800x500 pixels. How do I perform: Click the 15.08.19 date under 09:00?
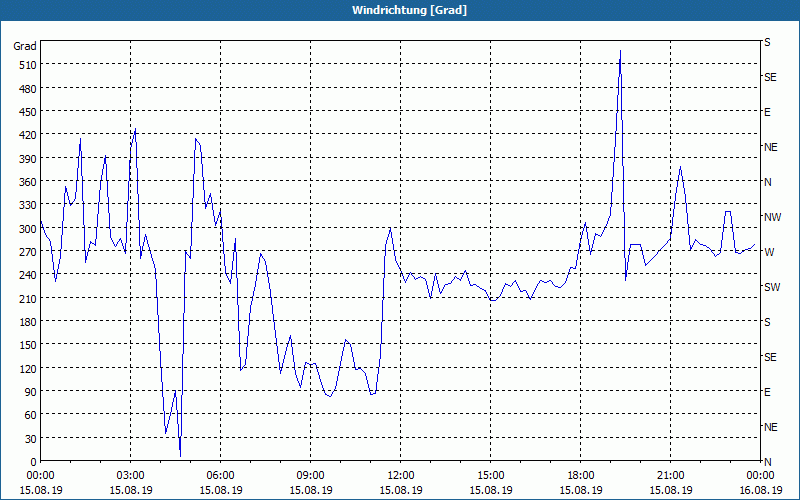click(310, 490)
